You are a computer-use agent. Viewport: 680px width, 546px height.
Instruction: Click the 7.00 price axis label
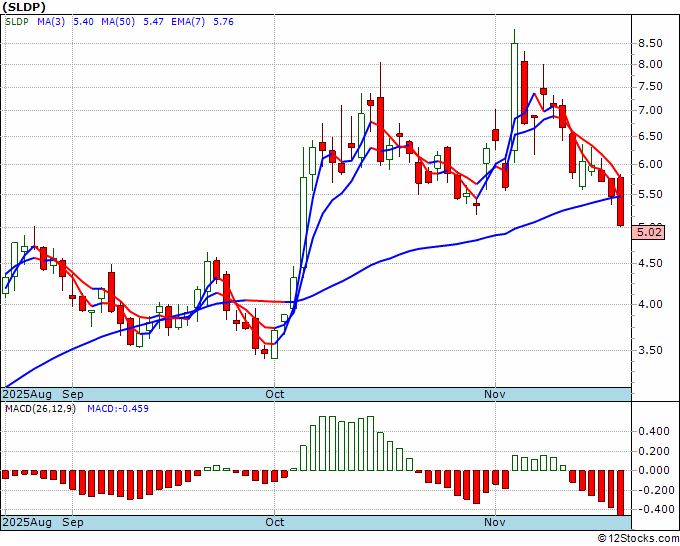[x=650, y=111]
